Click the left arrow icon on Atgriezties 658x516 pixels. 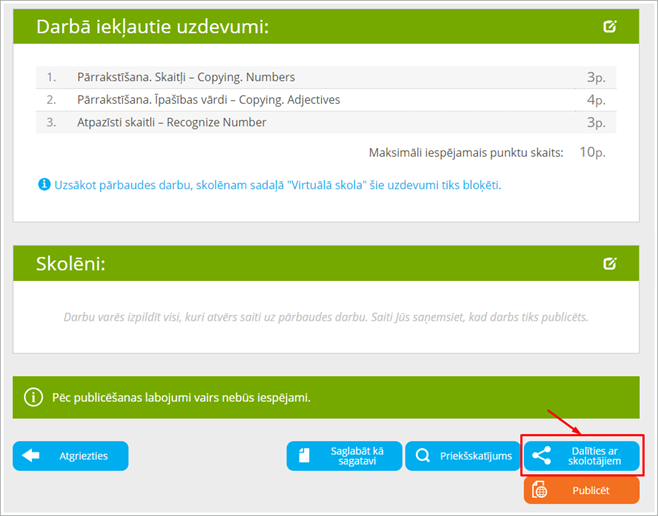[x=31, y=456]
